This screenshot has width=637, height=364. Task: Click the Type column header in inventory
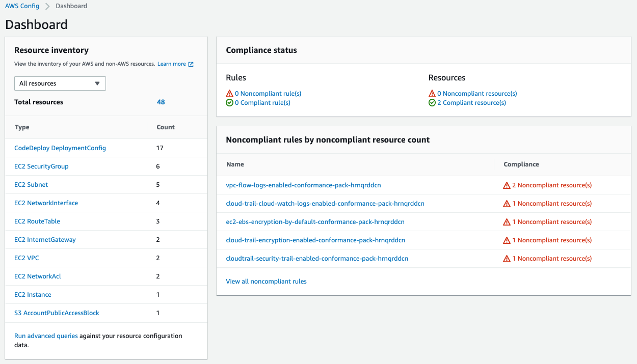[x=22, y=127]
